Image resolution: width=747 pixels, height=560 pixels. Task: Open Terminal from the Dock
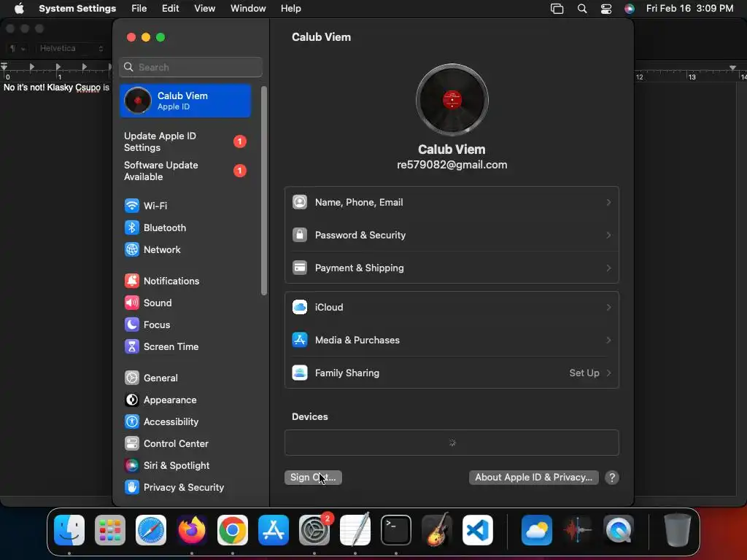click(x=396, y=530)
